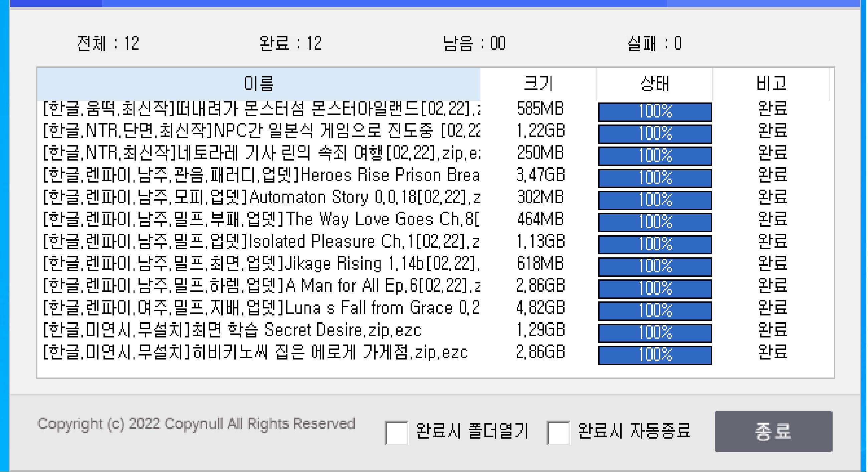Click the 상태 column header
This screenshot has height=472, width=868.
pyautogui.click(x=654, y=83)
